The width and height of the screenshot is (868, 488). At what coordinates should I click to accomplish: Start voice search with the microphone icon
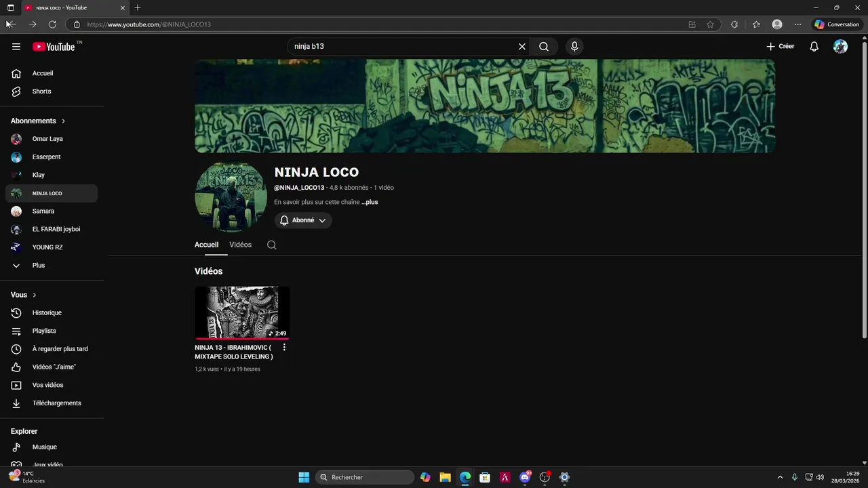point(574,47)
